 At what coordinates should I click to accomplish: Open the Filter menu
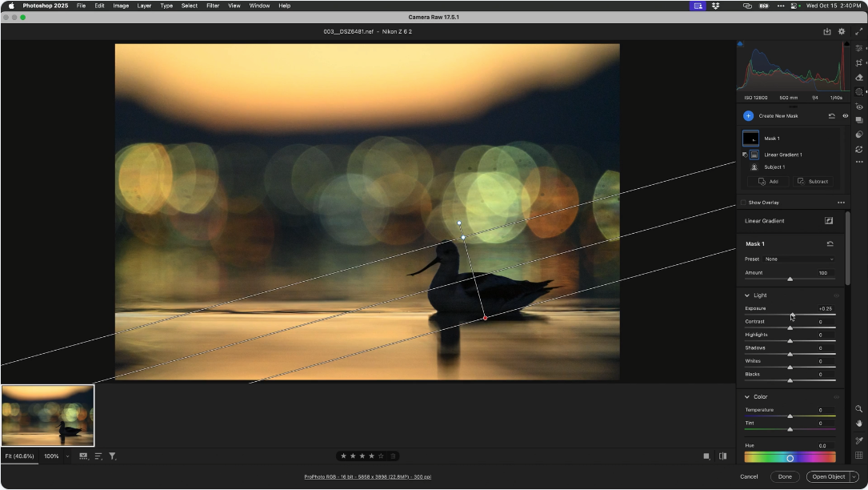click(213, 6)
